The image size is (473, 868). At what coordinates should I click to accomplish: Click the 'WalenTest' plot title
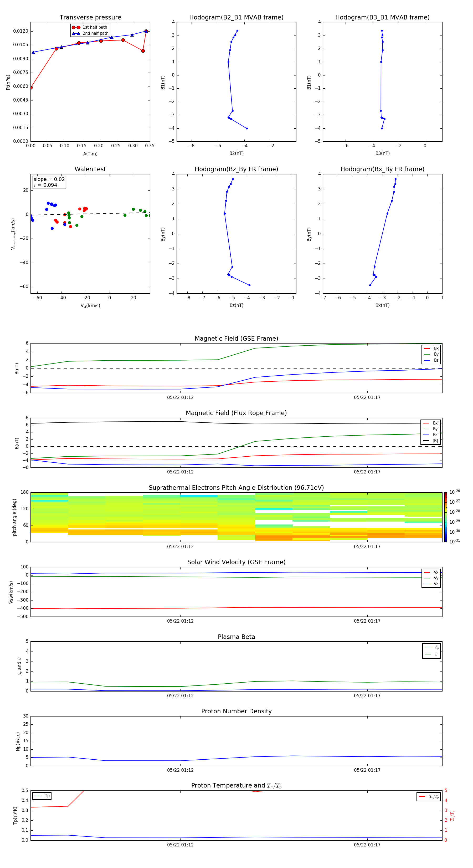(x=90, y=169)
